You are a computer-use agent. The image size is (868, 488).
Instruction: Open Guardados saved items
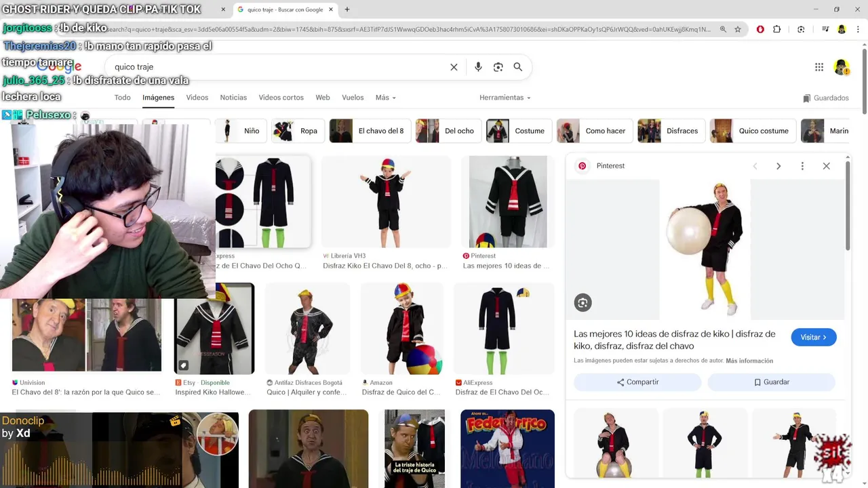pyautogui.click(x=826, y=98)
